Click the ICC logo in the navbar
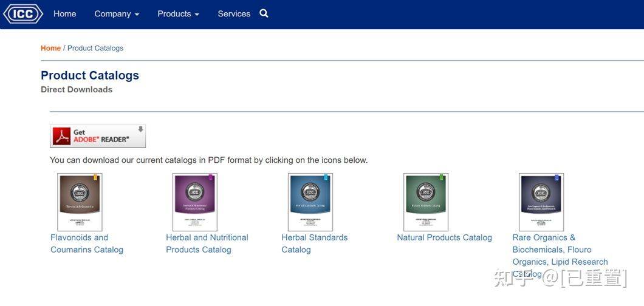644x306 pixels. click(x=23, y=14)
